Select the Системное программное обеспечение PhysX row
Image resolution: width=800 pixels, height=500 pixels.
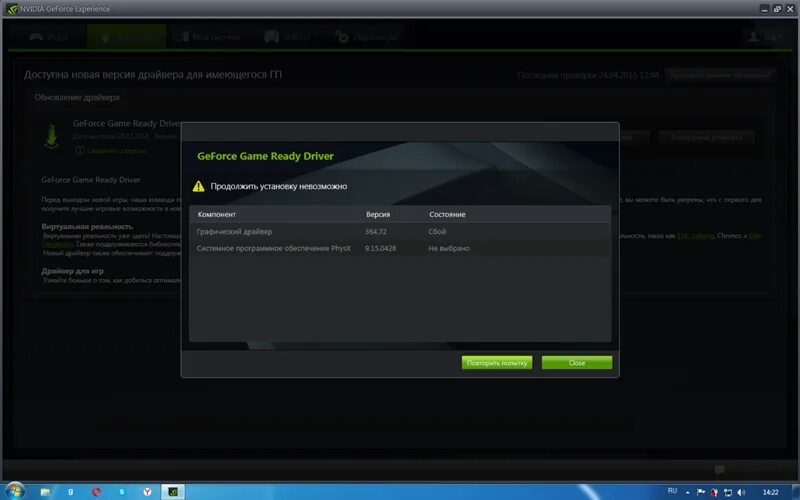(400, 248)
